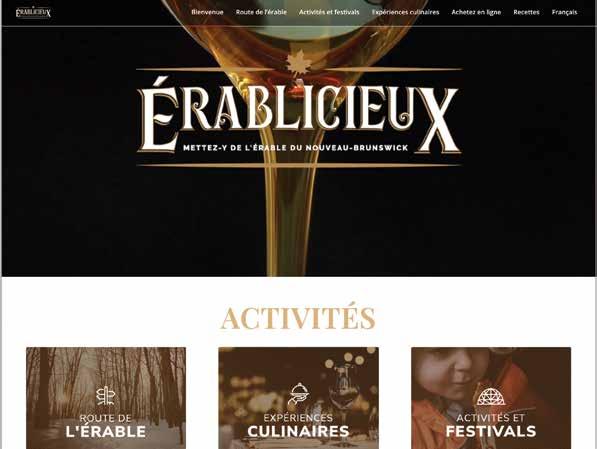Viewport: 597px width, 449px height.
Task: Open the Bienvenue menu item
Action: [x=207, y=12]
